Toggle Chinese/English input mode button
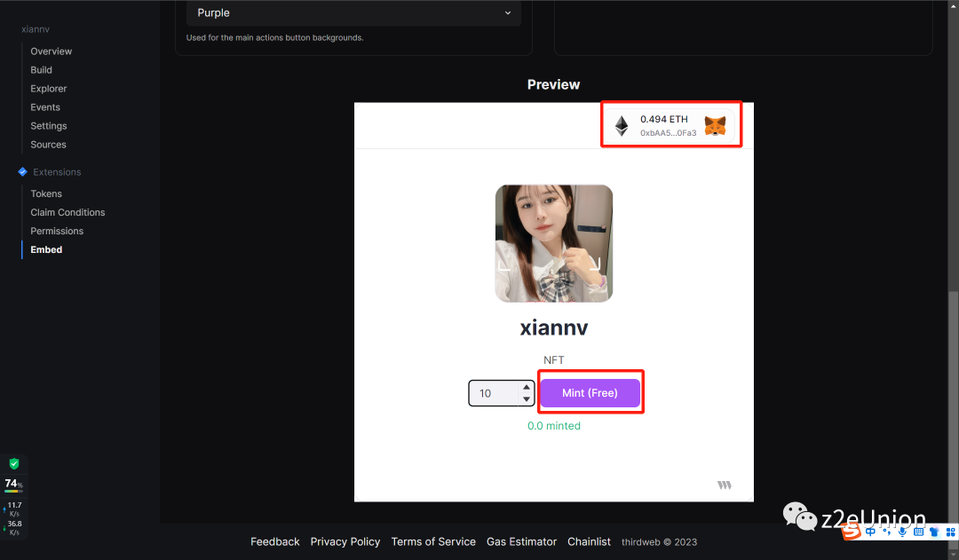Image resolution: width=959 pixels, height=560 pixels. pos(871,532)
